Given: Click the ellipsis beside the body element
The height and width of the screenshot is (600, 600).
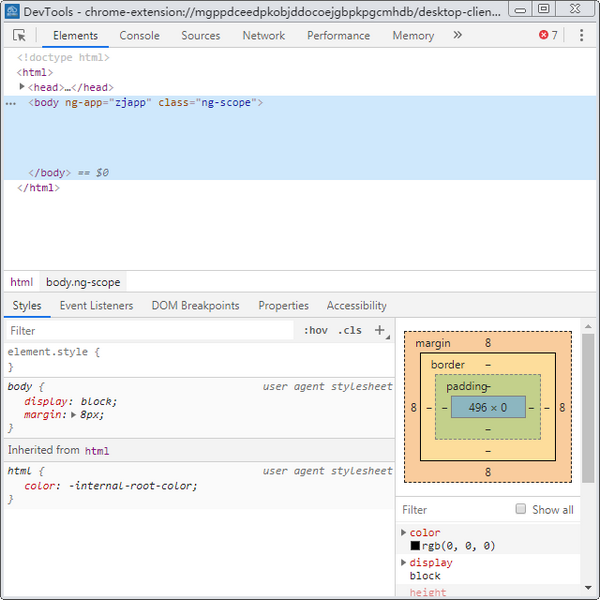Looking at the screenshot, I should click(10, 103).
